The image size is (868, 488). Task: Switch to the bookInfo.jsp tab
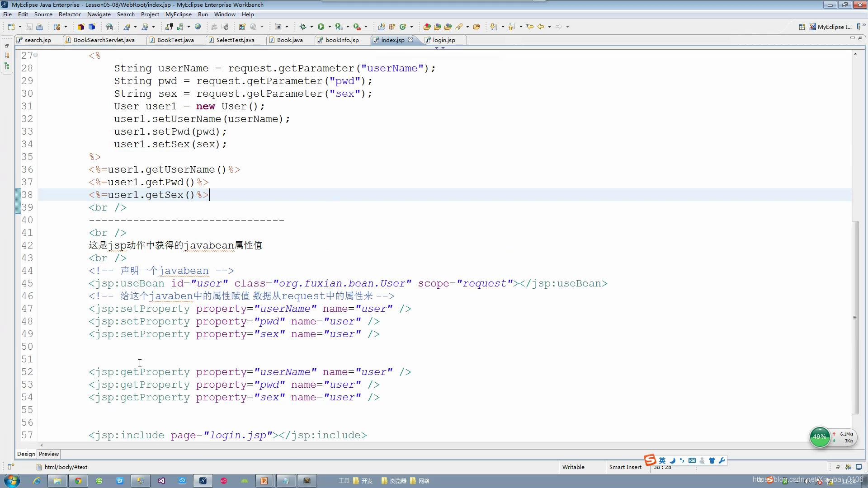click(342, 40)
